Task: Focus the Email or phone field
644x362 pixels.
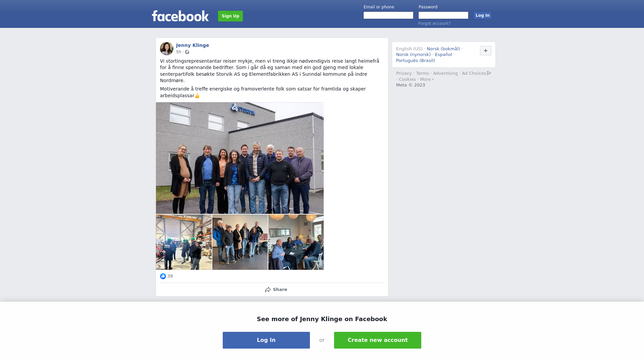Action: 388,15
